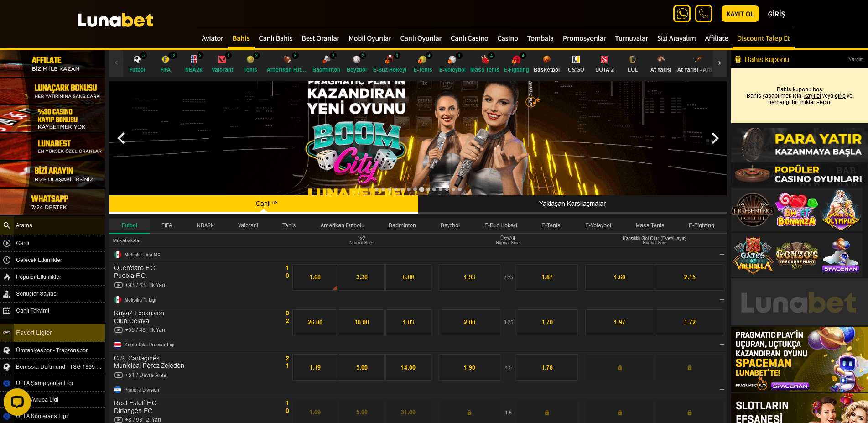Open Promosyonlar in top menu
The image size is (868, 423).
click(584, 38)
